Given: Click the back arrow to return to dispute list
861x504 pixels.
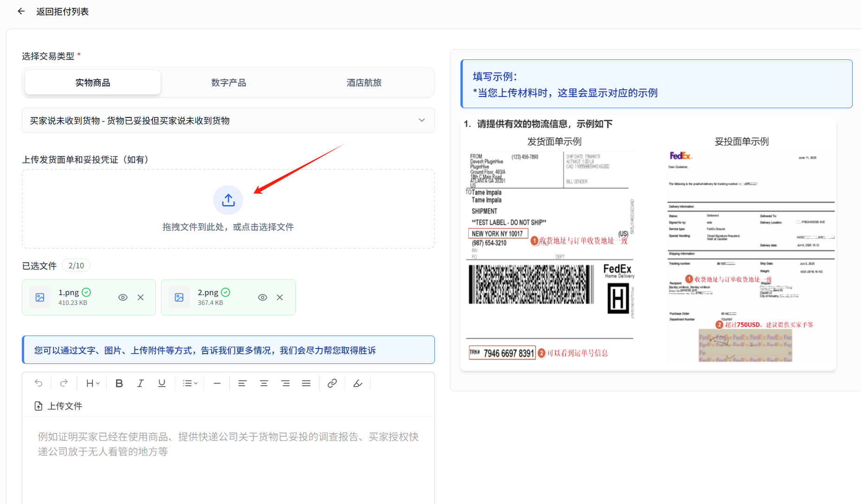Looking at the screenshot, I should coord(21,12).
